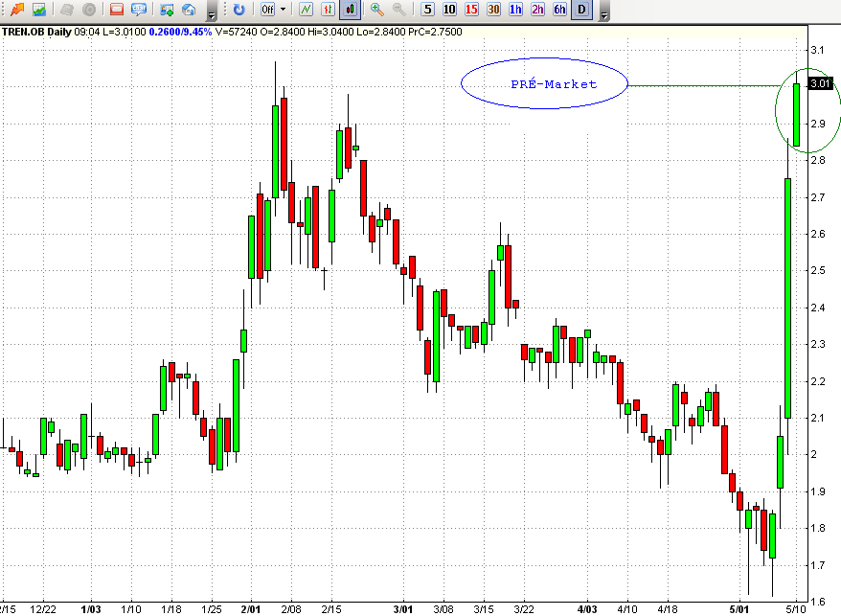Click the red message envelope icon
The image size is (841, 616).
tap(117, 10)
